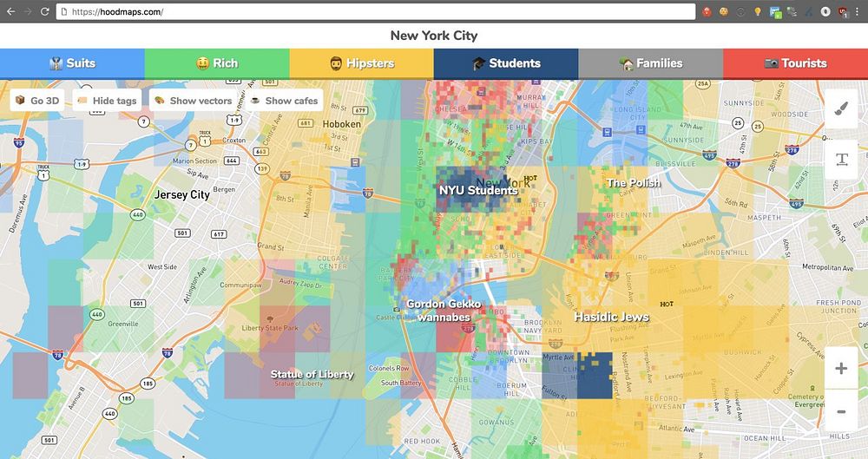Viewport: 868px width, 459px height.
Task: Click the Gowanus label on map
Action: pyautogui.click(x=496, y=423)
